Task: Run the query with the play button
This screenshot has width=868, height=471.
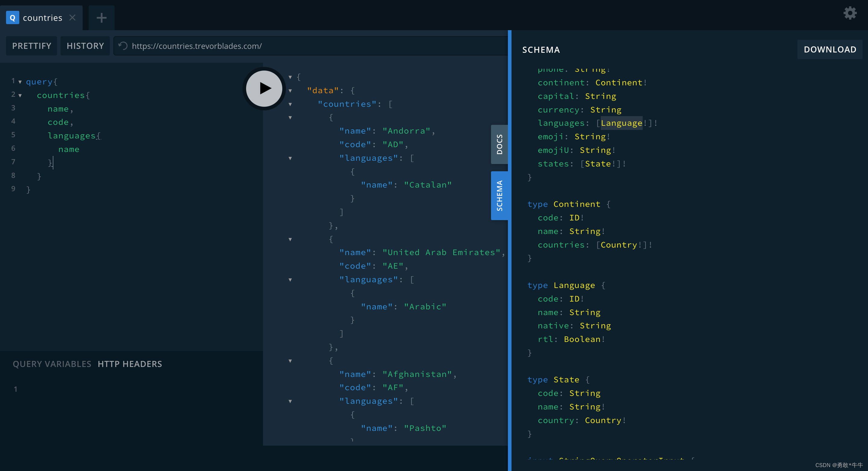Action: pos(264,89)
